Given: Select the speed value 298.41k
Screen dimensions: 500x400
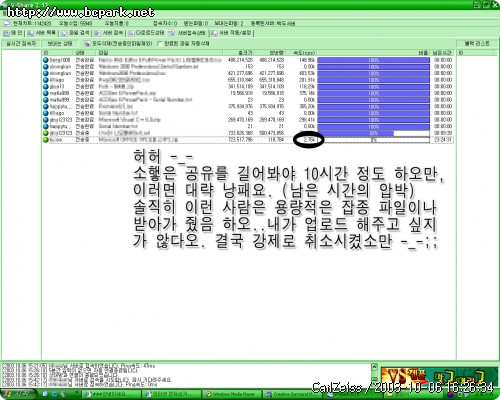Looking at the screenshot, I should (307, 120).
